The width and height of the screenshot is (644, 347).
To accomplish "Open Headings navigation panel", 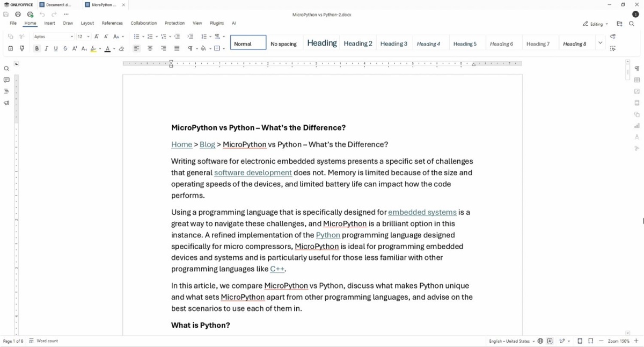I will click(6, 91).
